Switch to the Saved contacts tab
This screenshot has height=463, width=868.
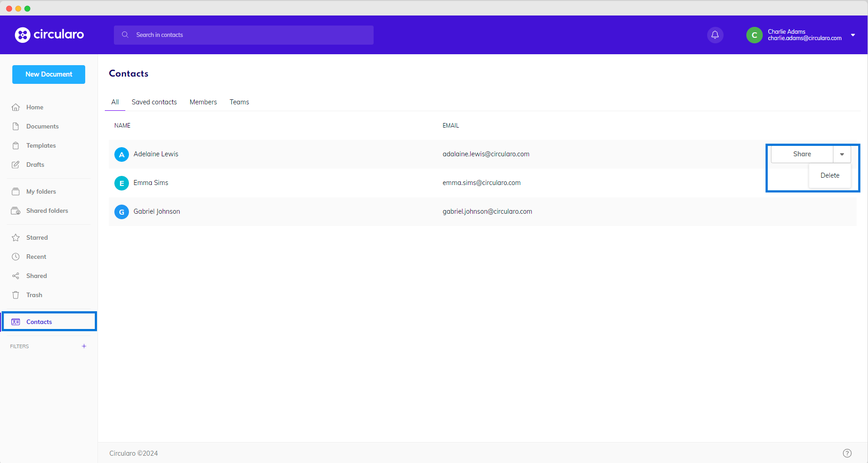(x=154, y=102)
